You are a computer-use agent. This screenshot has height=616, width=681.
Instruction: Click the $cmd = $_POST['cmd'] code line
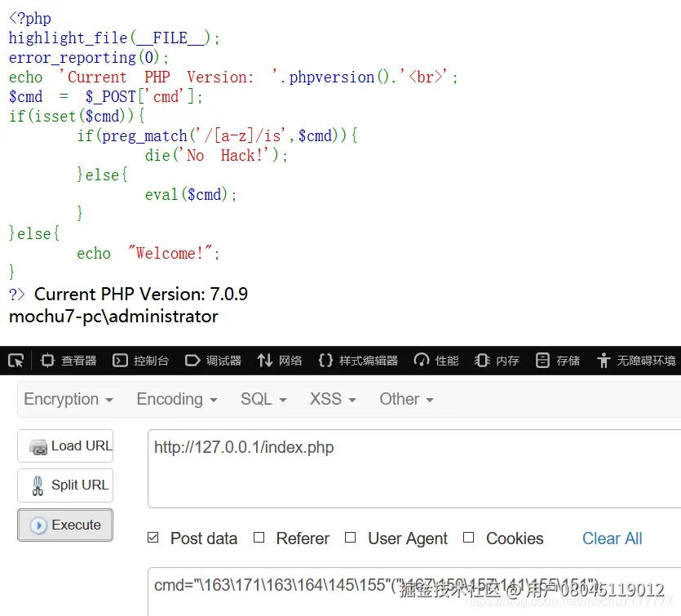click(x=105, y=96)
